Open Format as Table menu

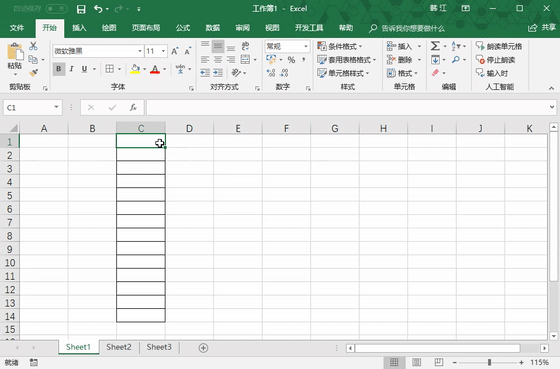(346, 60)
